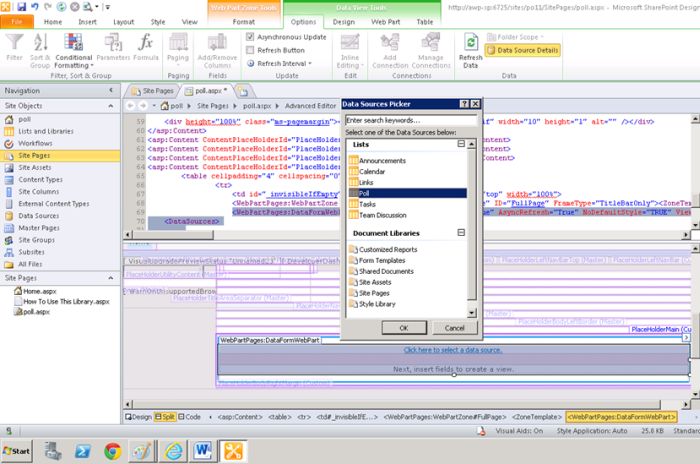Click the link to select a data source

452,350
